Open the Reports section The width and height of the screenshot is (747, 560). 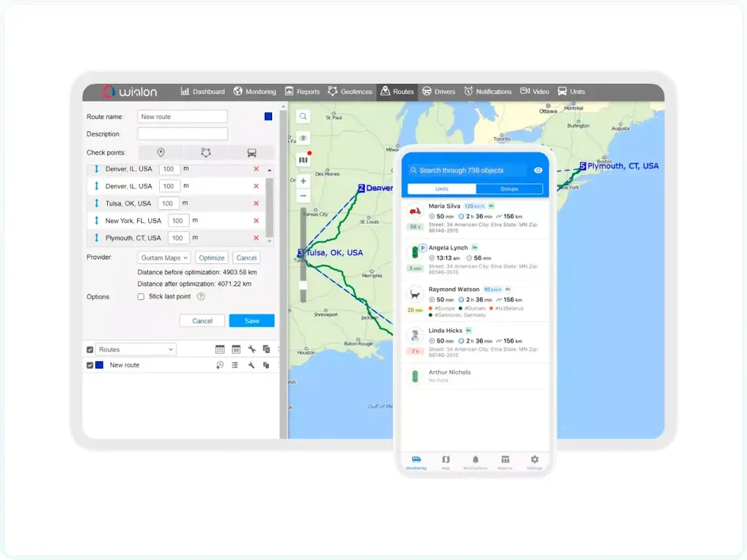(x=303, y=91)
